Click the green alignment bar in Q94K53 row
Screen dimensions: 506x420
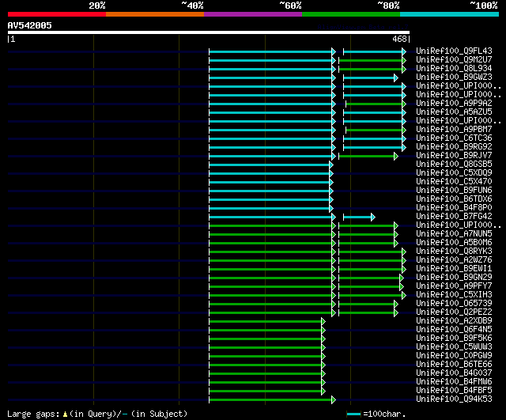coord(272,400)
